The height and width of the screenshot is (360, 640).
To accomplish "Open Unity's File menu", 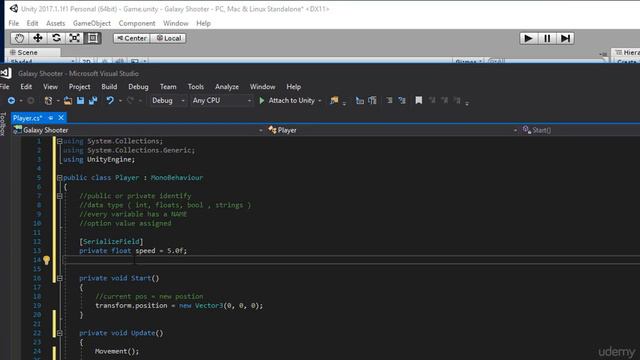I will pyautogui.click(x=13, y=23).
